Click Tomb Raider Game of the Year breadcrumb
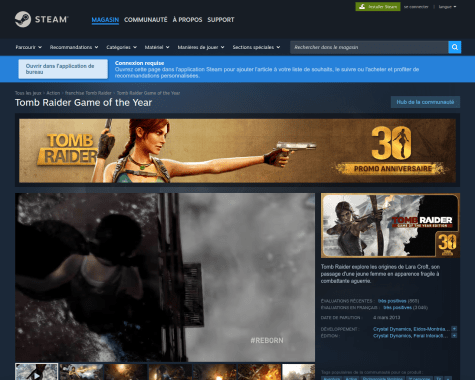Viewport: 475px width, 380px height. [148, 93]
